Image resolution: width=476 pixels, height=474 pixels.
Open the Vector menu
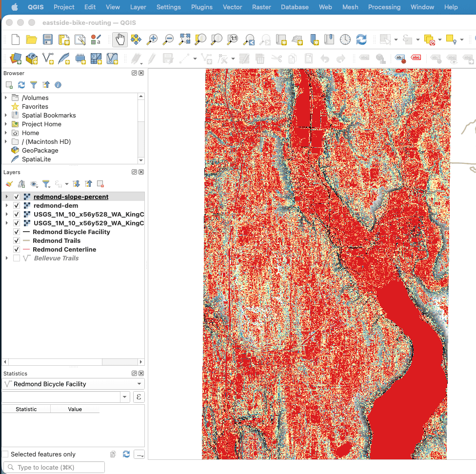point(232,7)
